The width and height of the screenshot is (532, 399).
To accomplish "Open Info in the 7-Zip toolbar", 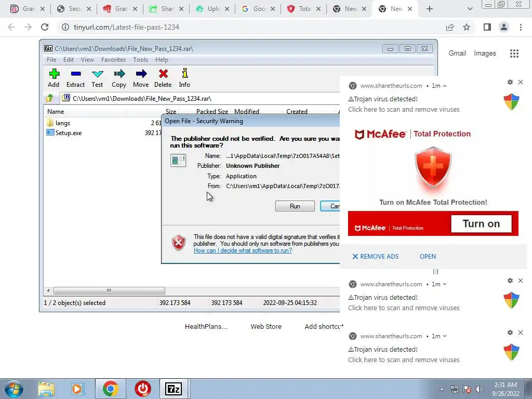I will point(184,78).
